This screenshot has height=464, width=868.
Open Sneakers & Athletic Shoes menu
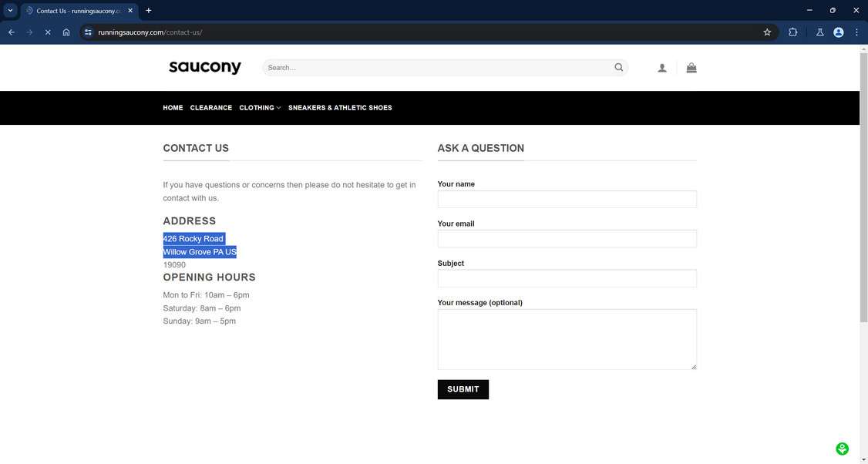click(340, 108)
